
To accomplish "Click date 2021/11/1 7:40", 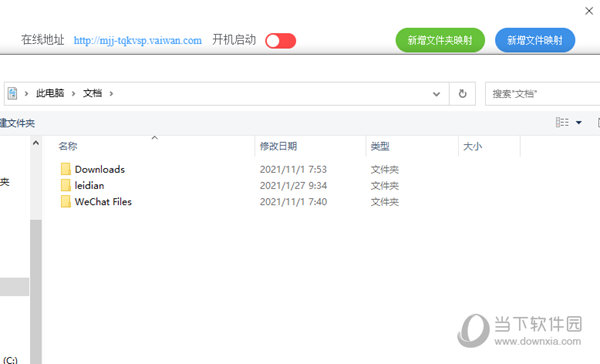I will [x=293, y=202].
